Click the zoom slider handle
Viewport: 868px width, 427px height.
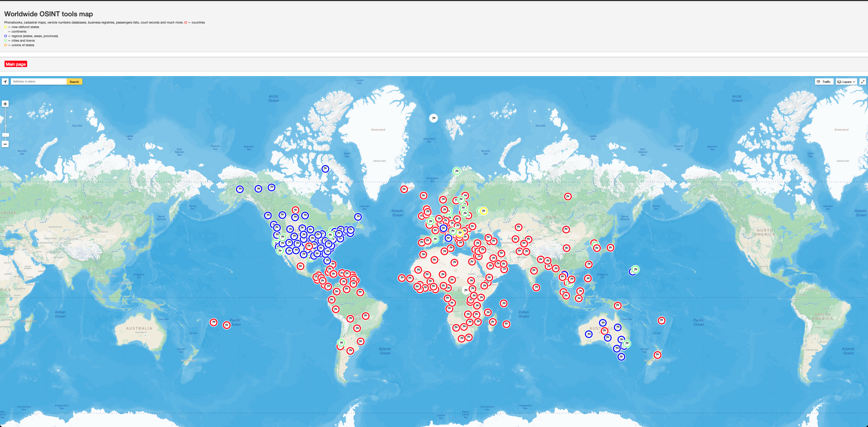tap(5, 135)
